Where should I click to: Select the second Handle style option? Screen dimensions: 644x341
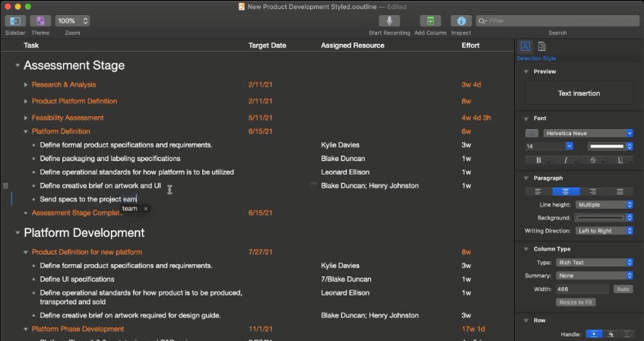pos(611,334)
